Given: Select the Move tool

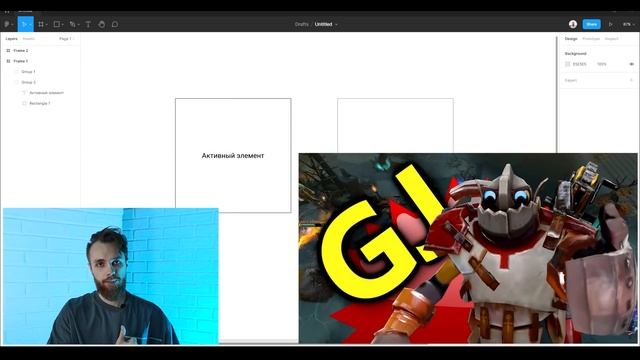Looking at the screenshot, I should [24, 24].
